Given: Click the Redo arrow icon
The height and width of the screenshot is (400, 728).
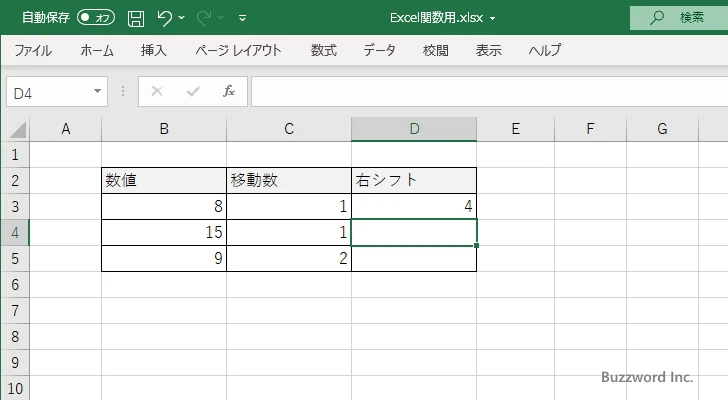Looking at the screenshot, I should coord(206,18).
